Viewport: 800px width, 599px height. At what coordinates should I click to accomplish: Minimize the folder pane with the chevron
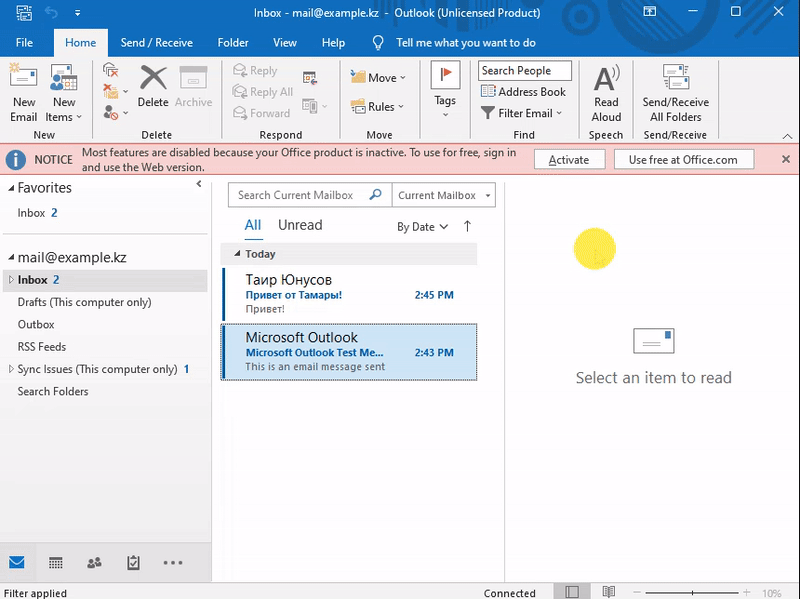[199, 184]
